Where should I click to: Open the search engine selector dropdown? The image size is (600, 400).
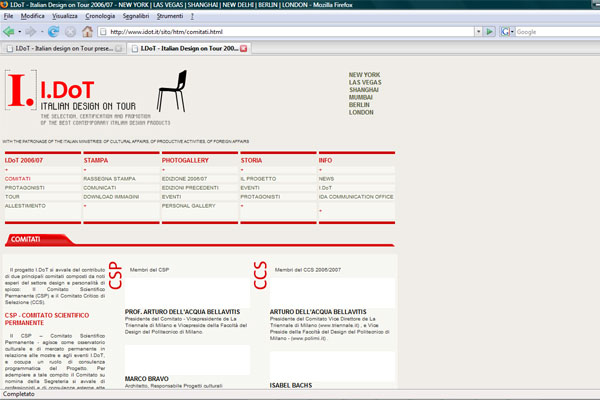tap(512, 32)
